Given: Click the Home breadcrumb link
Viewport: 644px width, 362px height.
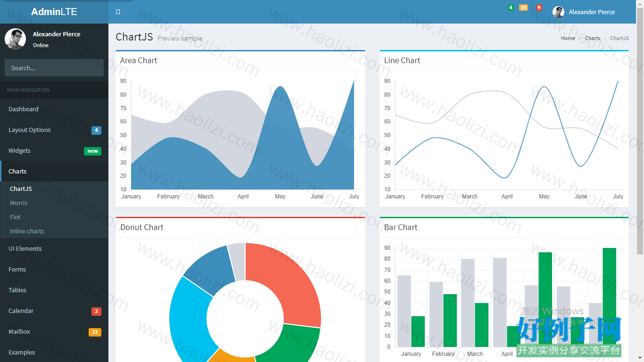Looking at the screenshot, I should [x=568, y=38].
